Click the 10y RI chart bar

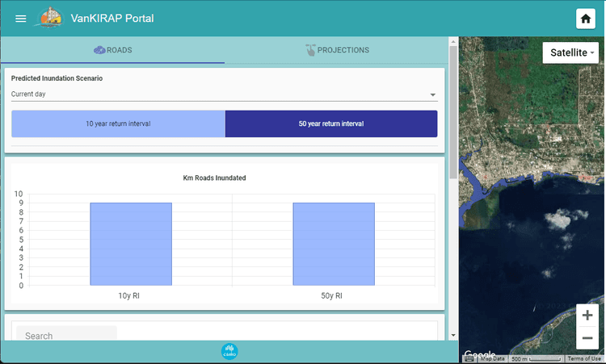[x=131, y=244]
